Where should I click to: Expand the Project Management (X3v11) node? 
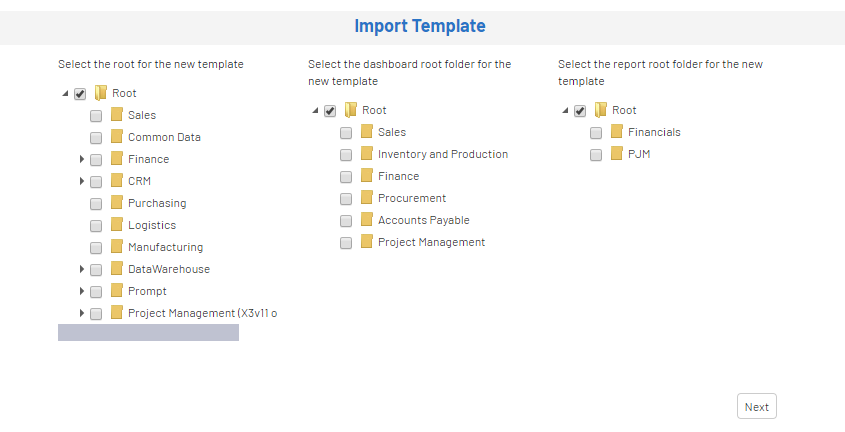(x=82, y=313)
